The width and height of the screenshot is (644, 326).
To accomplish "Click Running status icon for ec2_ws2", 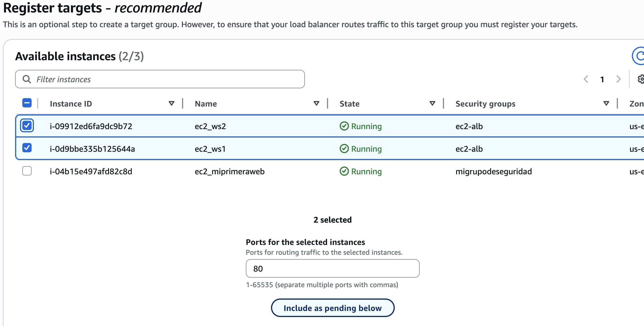I will [344, 126].
